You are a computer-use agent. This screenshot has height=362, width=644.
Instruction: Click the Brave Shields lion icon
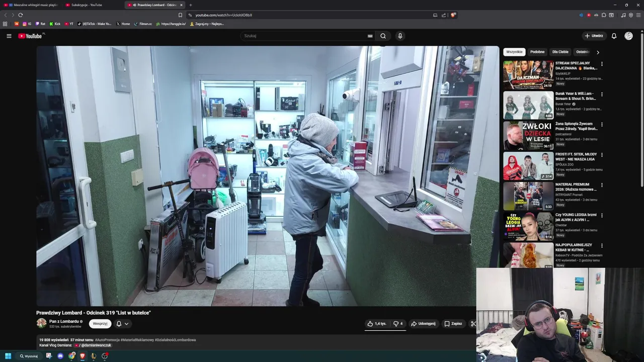point(453,15)
